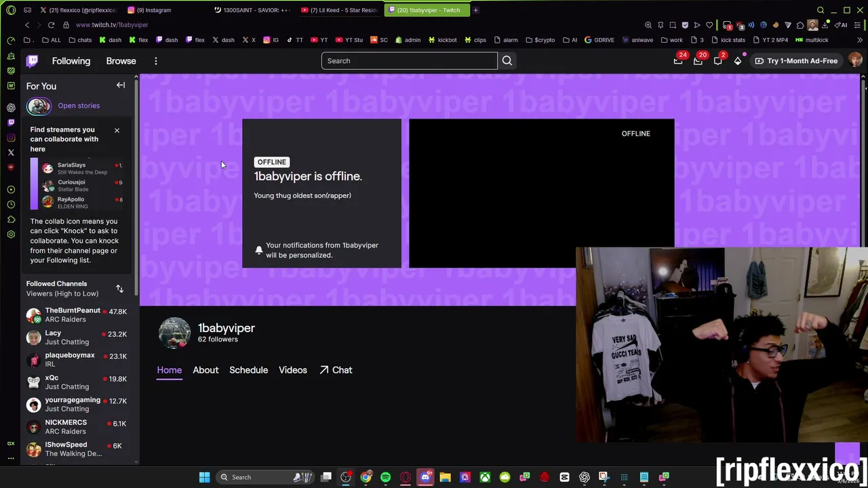Open the Windows Start menu

pyautogui.click(x=204, y=477)
